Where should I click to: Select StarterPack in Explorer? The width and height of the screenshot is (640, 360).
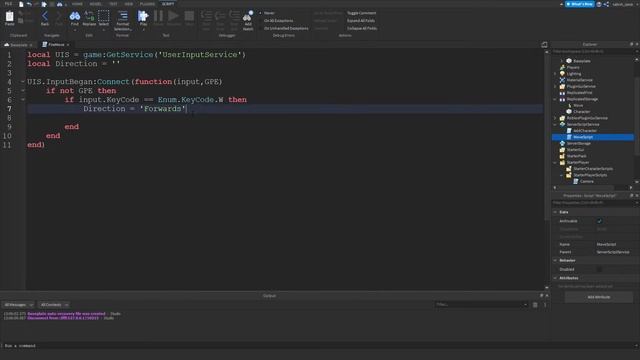pos(576,156)
